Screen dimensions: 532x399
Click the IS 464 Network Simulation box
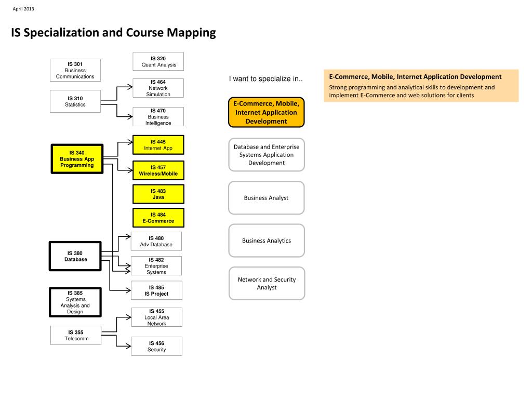click(x=158, y=88)
